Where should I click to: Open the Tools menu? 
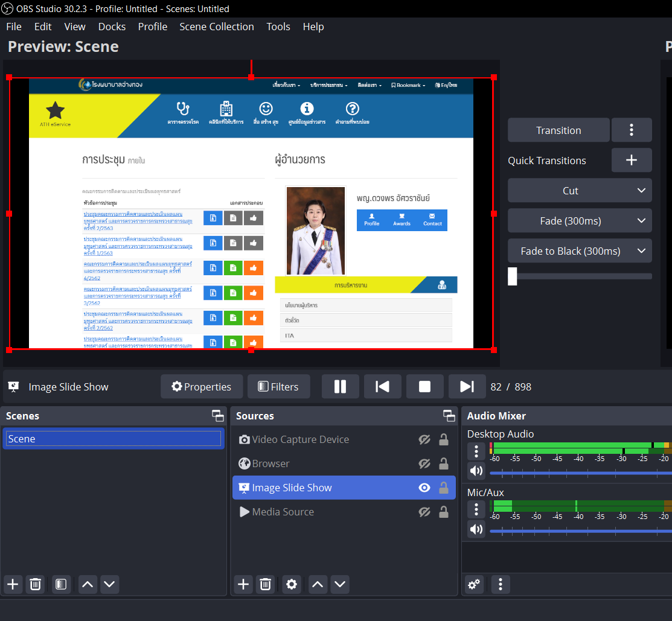tap(278, 27)
